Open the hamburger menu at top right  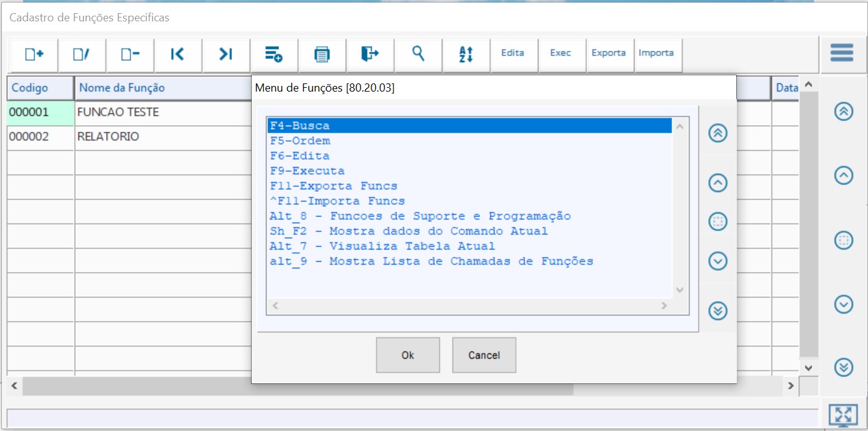pos(842,53)
